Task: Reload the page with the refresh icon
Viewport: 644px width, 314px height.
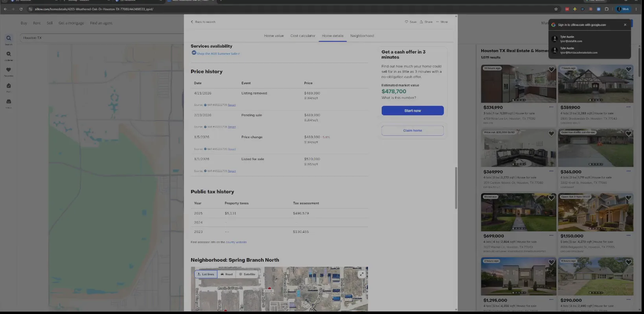Action: [21, 9]
